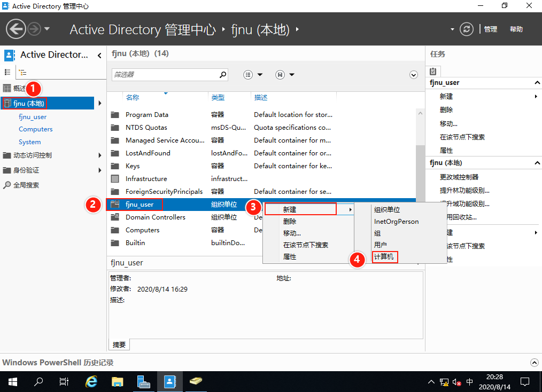This screenshot has height=392, width=542.
Task: Click Domain Controllers OU icon
Action: (115, 217)
